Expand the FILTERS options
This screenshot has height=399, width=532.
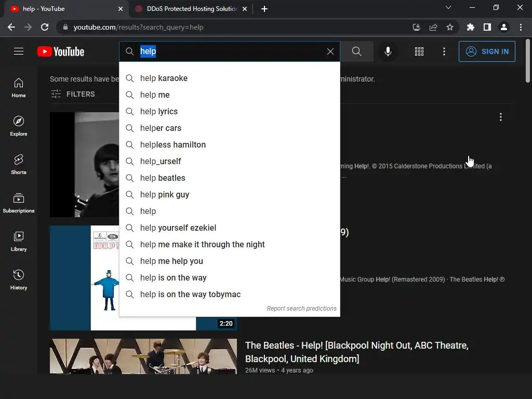click(x=73, y=94)
